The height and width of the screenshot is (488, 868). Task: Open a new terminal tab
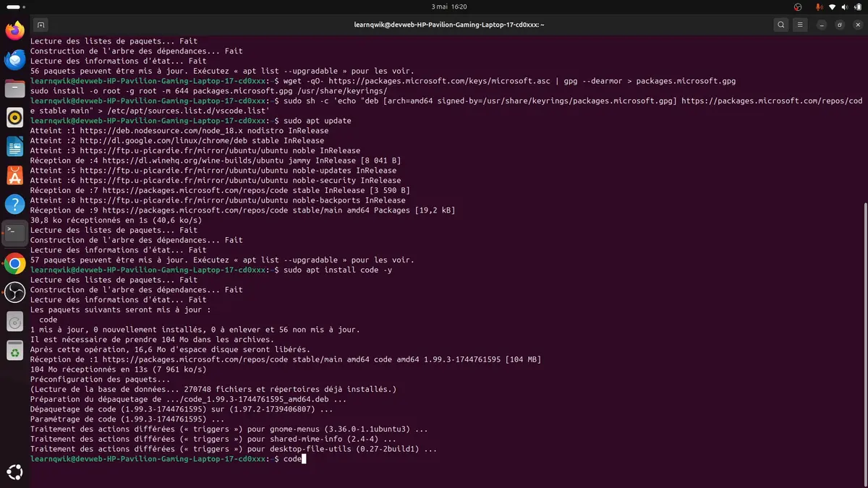pos(41,25)
